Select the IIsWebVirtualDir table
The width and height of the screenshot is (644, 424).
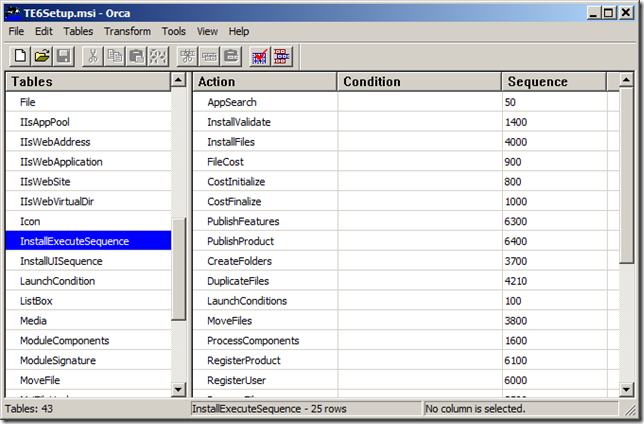pyautogui.click(x=88, y=201)
